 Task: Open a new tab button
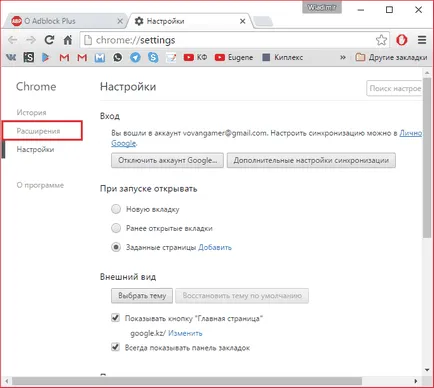click(263, 22)
